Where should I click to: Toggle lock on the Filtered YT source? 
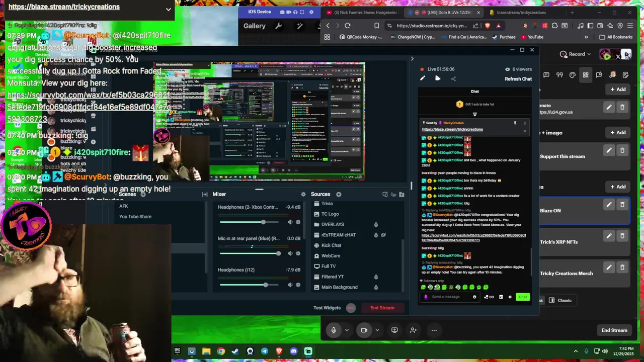(x=376, y=277)
